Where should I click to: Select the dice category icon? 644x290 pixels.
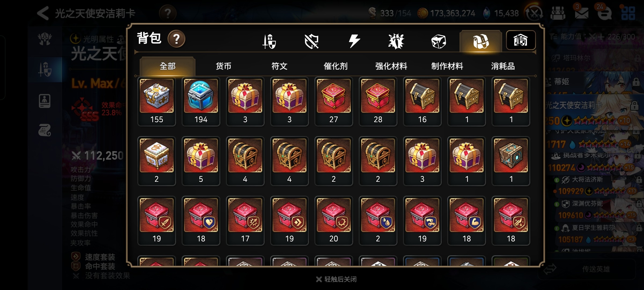438,41
